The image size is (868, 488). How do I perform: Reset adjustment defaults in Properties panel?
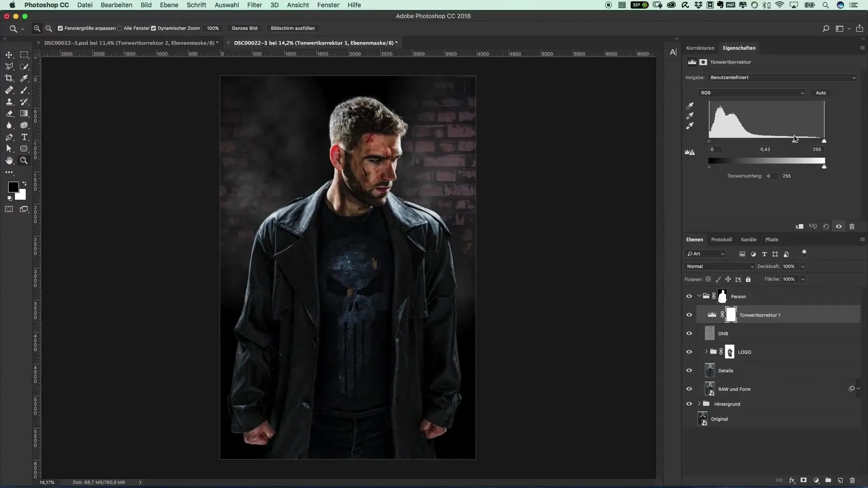(x=826, y=226)
